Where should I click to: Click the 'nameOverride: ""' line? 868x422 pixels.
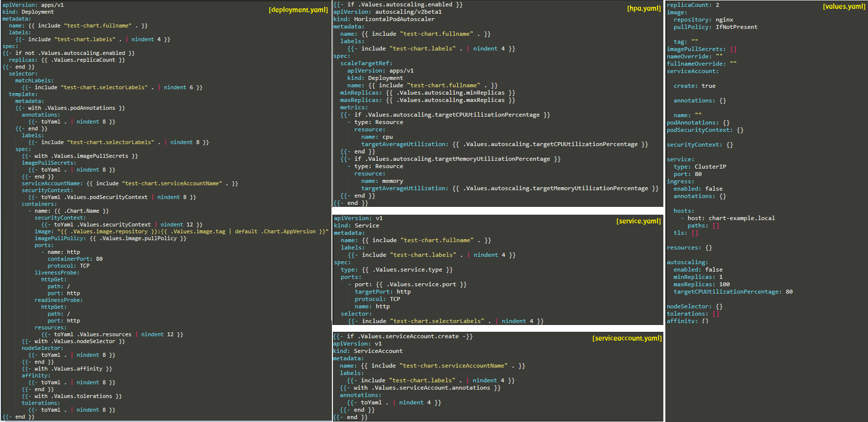695,56
